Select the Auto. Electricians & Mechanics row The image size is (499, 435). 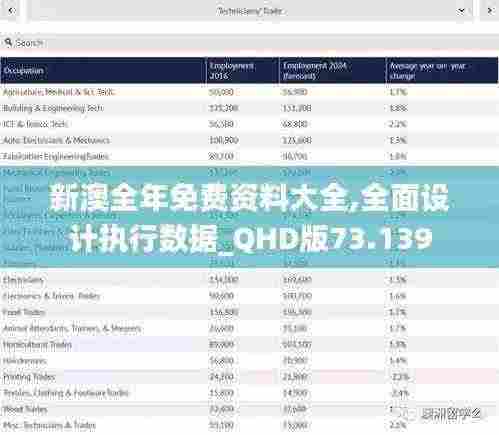(249, 140)
